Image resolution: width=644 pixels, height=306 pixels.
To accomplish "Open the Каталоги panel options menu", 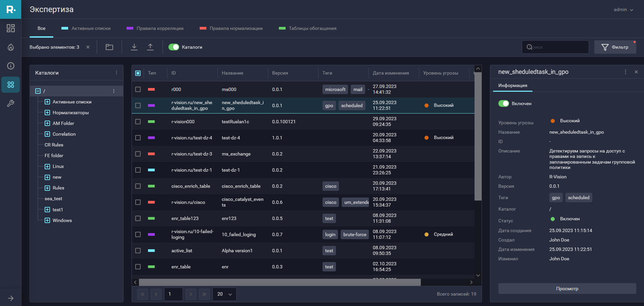I will pyautogui.click(x=116, y=73).
